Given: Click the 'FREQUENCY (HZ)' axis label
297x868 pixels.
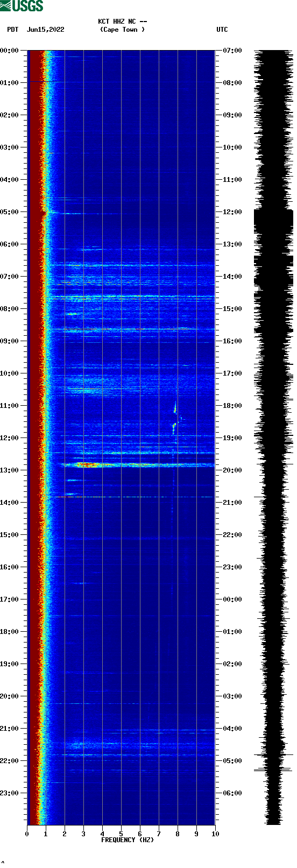Looking at the screenshot, I should click(128, 840).
